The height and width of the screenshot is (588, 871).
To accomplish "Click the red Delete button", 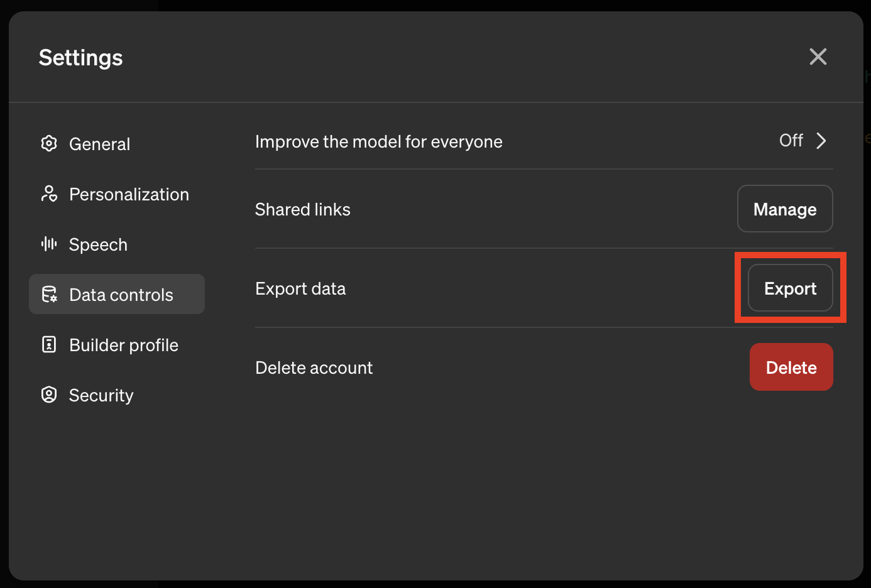I will [791, 367].
